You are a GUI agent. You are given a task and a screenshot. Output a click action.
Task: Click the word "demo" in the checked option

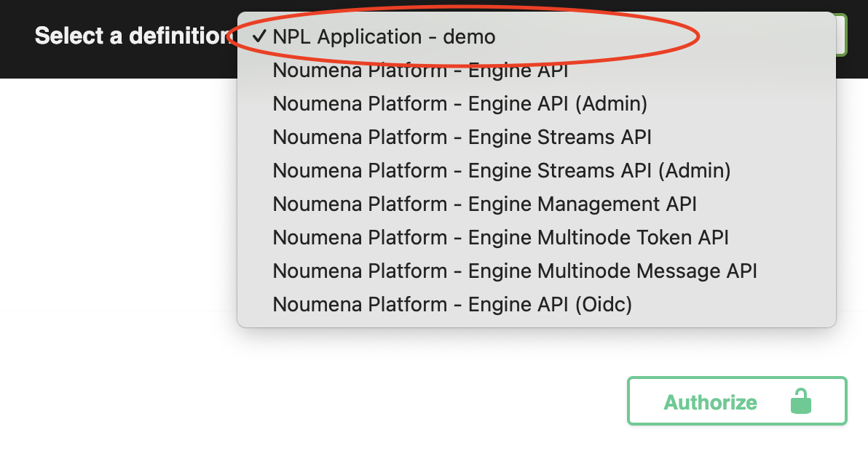[x=470, y=37]
